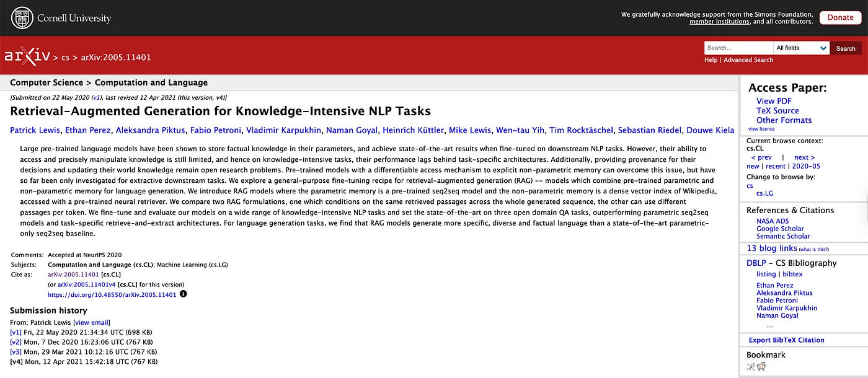Viewport: 868px width, 378px height.
Task: Open Advanced Search link
Action: pyautogui.click(x=748, y=59)
